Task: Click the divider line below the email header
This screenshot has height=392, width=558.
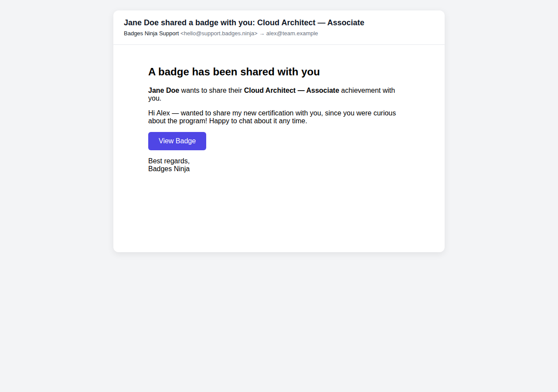Action: coord(279,44)
